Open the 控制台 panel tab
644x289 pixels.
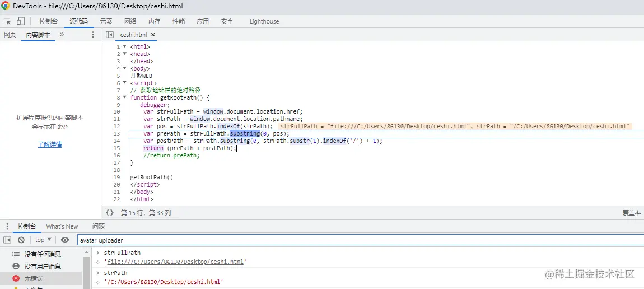pos(49,21)
